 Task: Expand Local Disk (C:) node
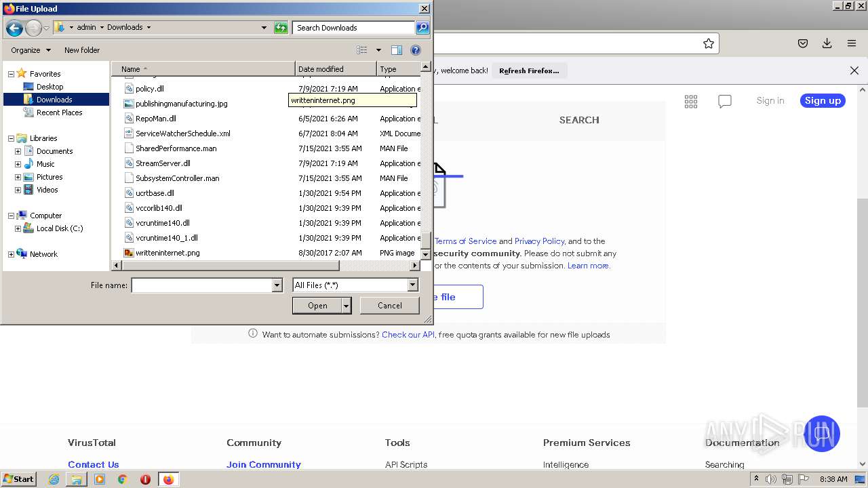tap(18, 228)
